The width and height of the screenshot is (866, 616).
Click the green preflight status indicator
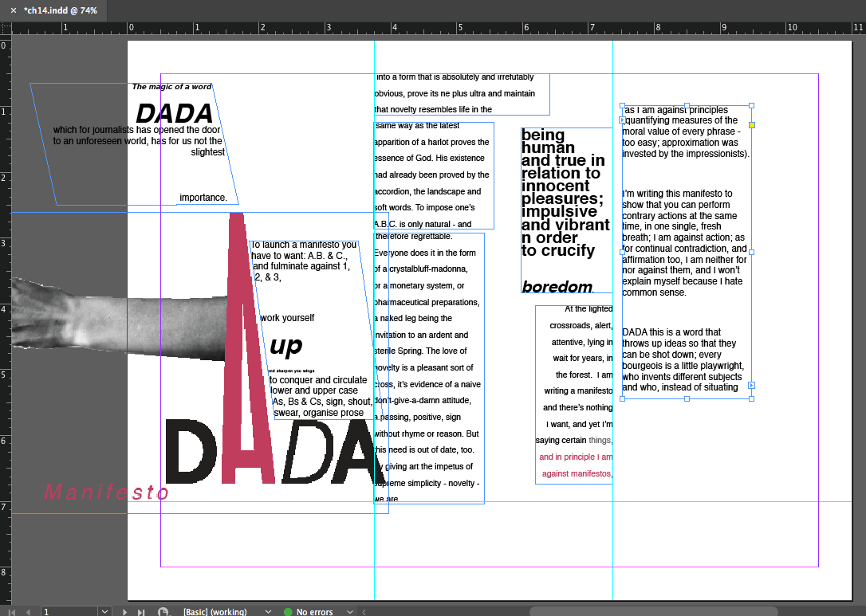288,611
